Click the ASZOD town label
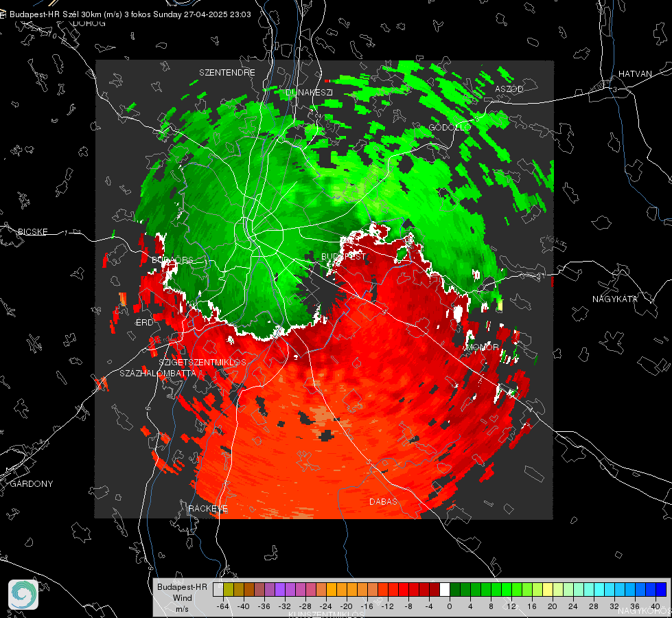Viewport: 672px width, 618px height. click(509, 89)
